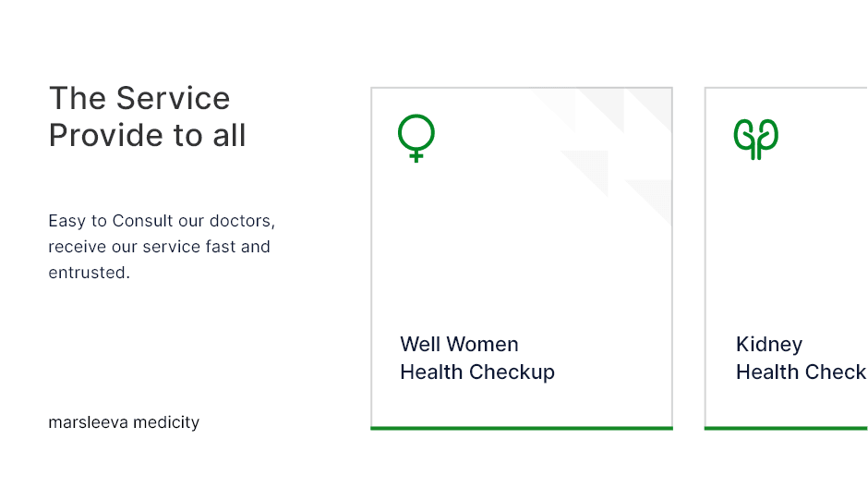Click the word 'Consult' in the description
This screenshot has height=488, width=868.
pyautogui.click(x=140, y=222)
